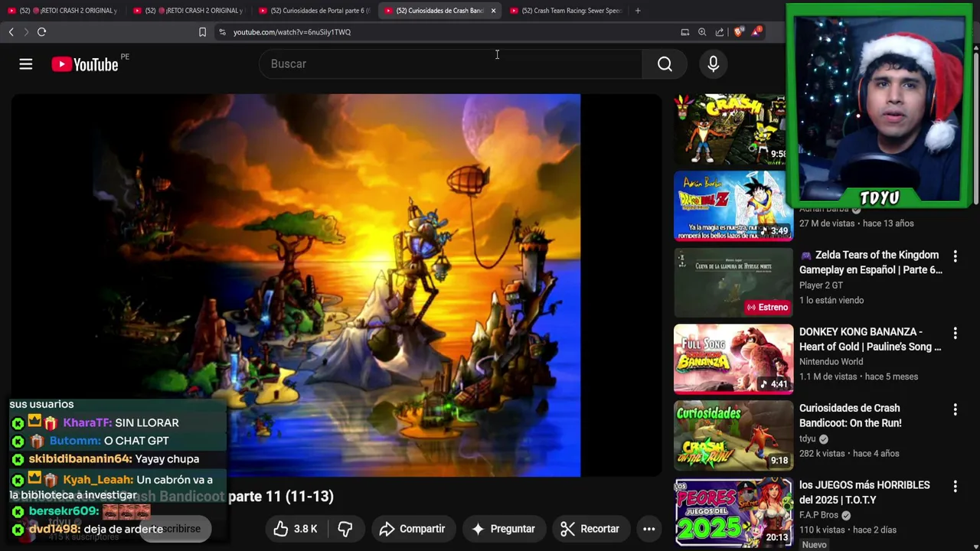Click the youtube.com address bar URL
Screen dimensions: 980x551
coord(292,32)
